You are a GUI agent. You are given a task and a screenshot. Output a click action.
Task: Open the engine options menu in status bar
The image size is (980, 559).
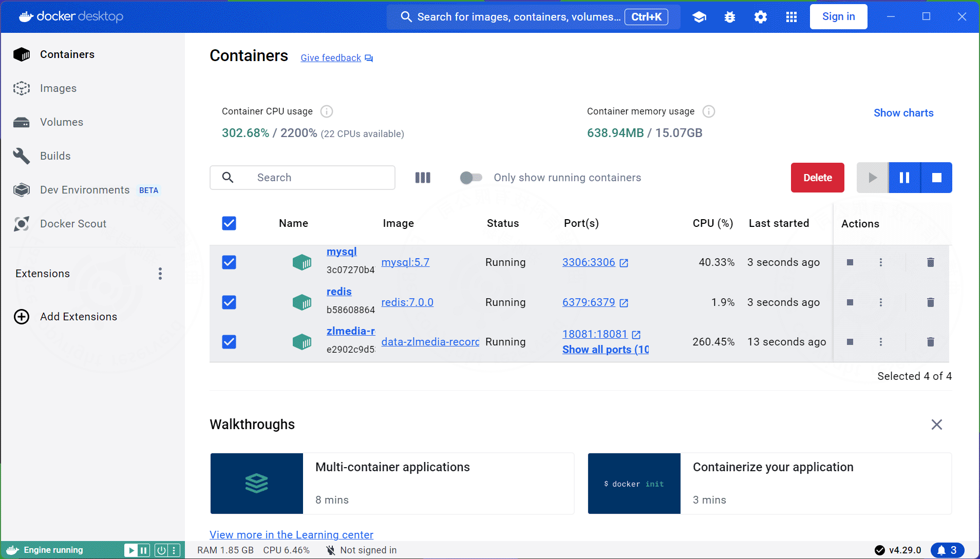tap(175, 550)
